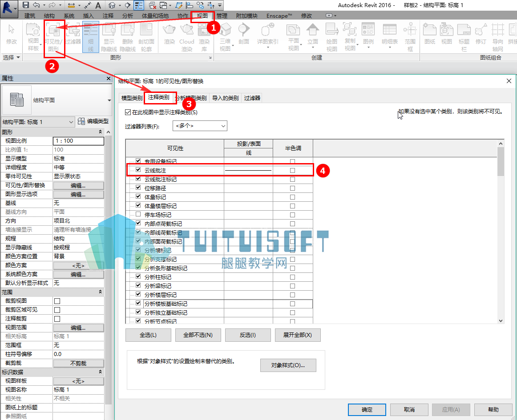This screenshot has height=420, width=517.
Task: Open the Manage (管理) ribbon tab
Action: point(222,16)
